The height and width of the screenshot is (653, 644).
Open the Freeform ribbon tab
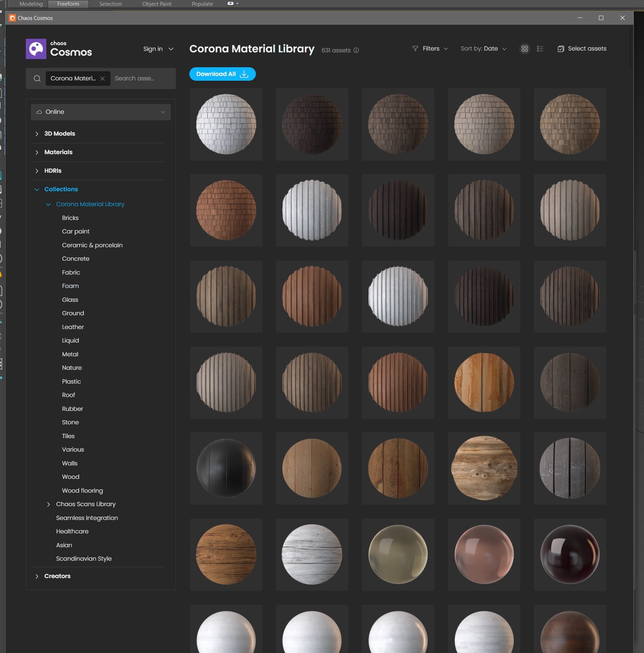click(68, 4)
